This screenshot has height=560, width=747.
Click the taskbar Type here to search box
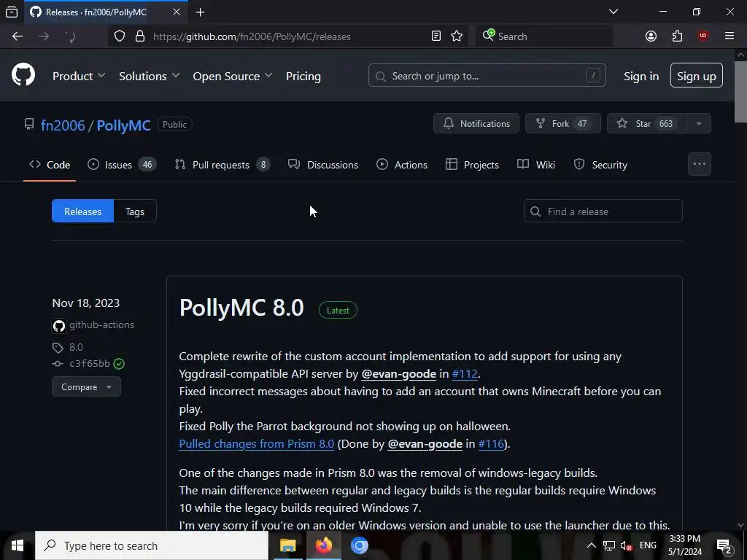[152, 545]
